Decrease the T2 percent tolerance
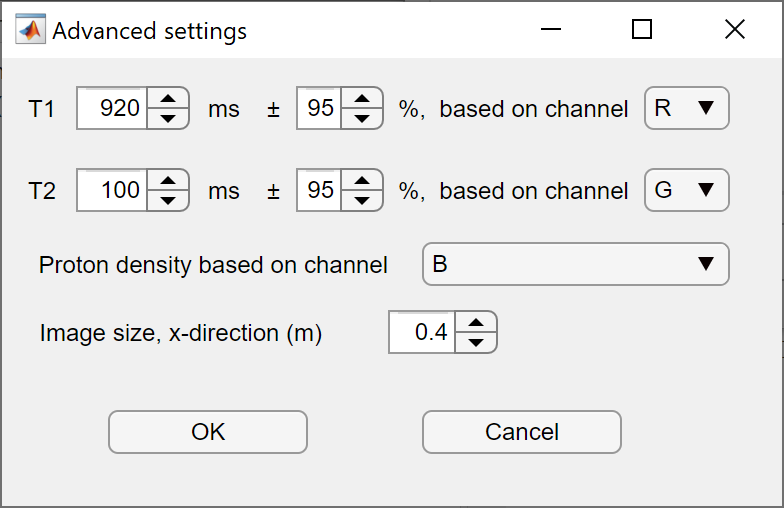The height and width of the screenshot is (508, 784). [x=362, y=200]
